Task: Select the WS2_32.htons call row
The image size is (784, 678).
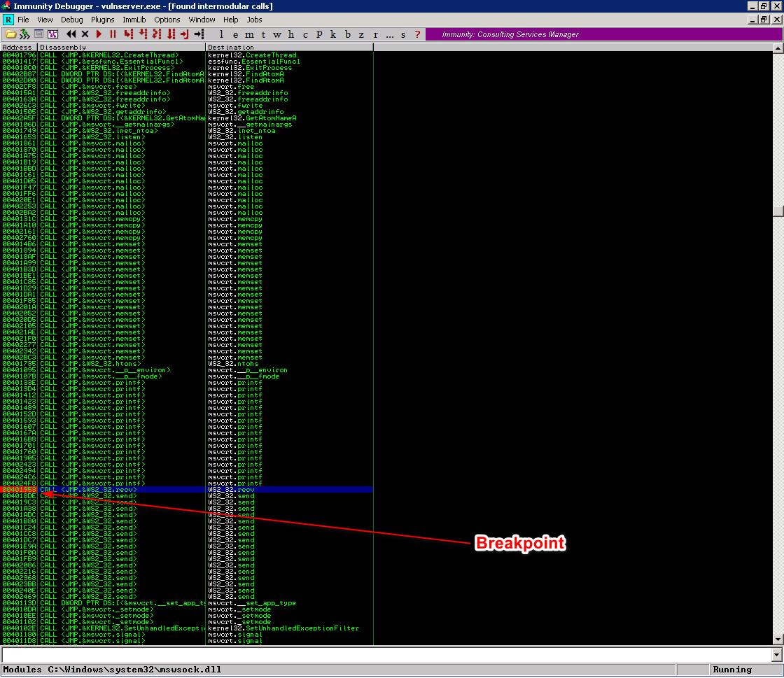Action: pyautogui.click(x=186, y=364)
